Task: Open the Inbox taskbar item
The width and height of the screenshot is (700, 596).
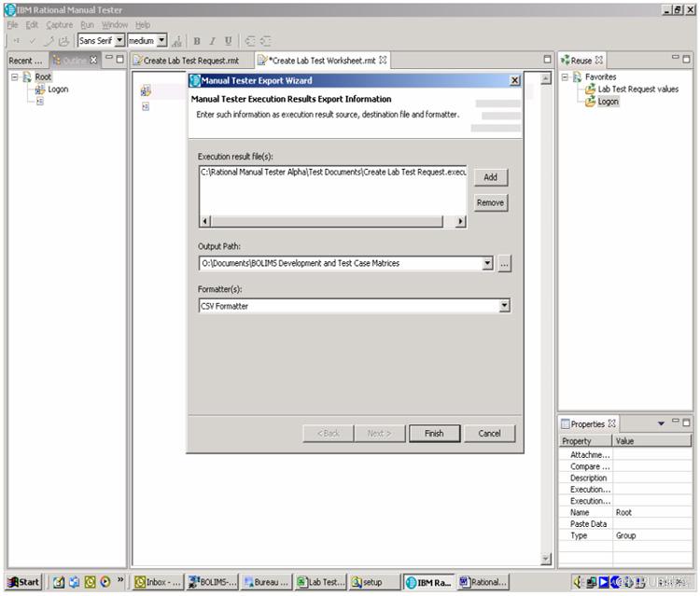Action: 158,582
